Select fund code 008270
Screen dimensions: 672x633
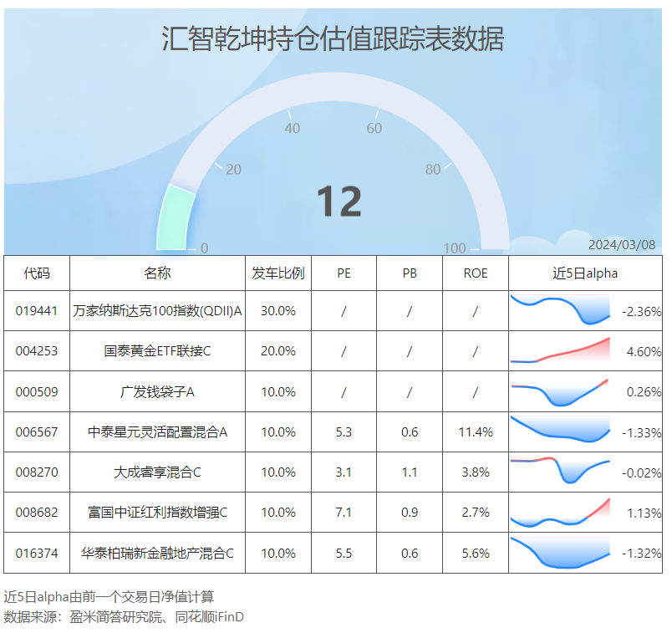[x=37, y=472]
